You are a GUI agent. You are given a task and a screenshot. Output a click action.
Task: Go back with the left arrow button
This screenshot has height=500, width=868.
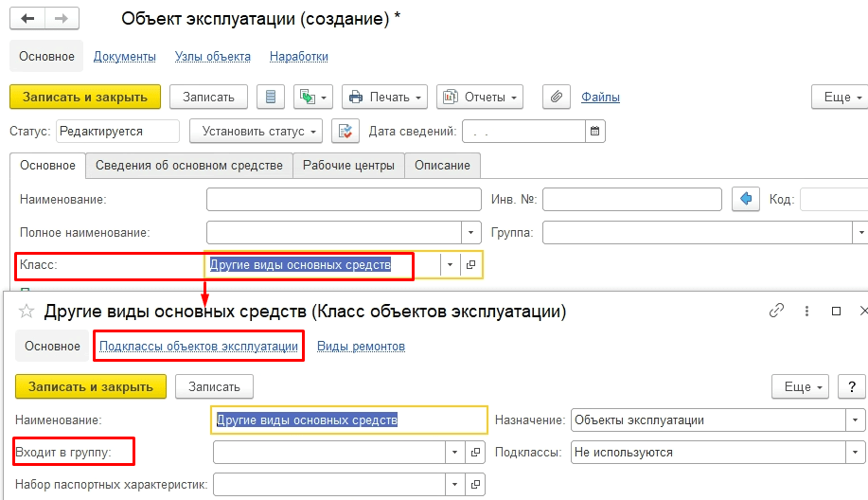point(27,18)
